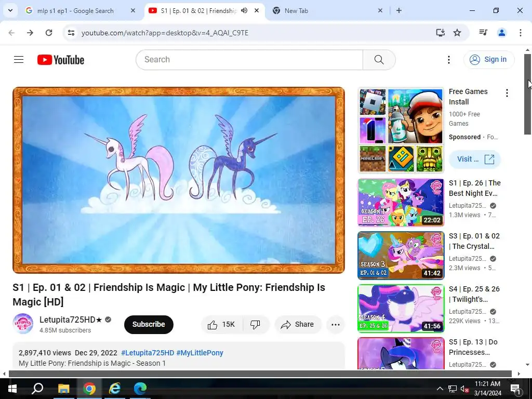View site information icon in address bar
This screenshot has width=532, height=399.
[x=71, y=33]
